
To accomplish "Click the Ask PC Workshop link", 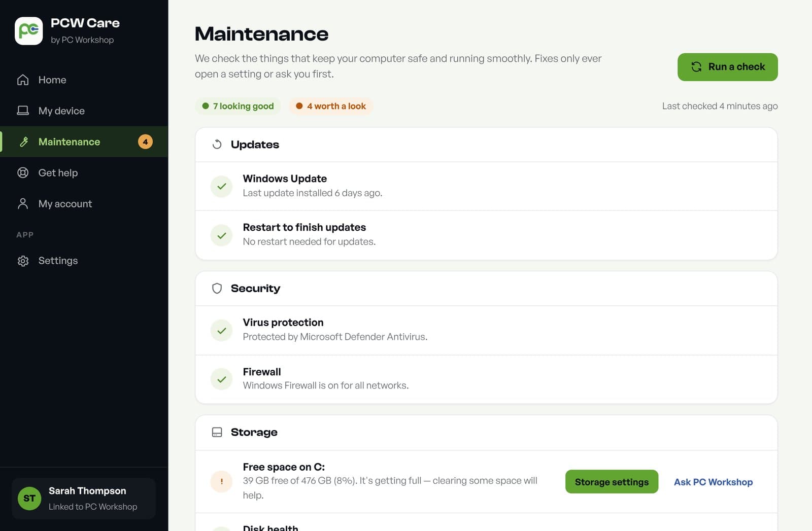I will (x=713, y=482).
